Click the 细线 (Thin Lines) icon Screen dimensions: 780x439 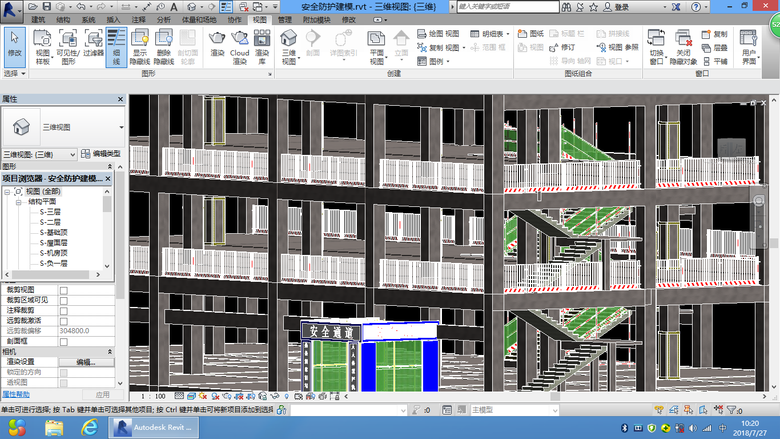coord(115,42)
